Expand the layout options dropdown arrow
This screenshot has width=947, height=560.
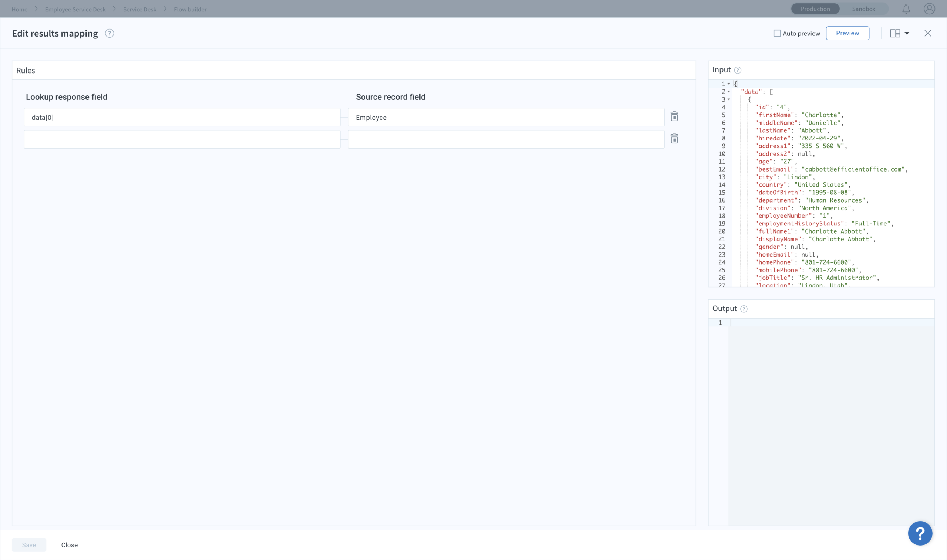pyautogui.click(x=906, y=33)
